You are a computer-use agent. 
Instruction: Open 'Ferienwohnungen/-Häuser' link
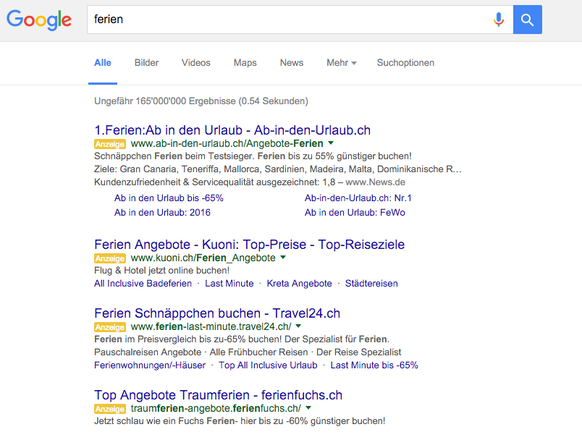coord(150,365)
